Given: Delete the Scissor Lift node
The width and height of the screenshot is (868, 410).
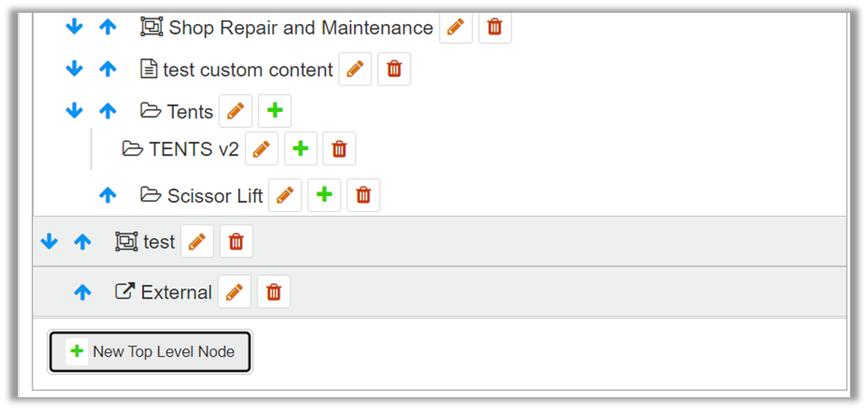Looking at the screenshot, I should pos(364,195).
